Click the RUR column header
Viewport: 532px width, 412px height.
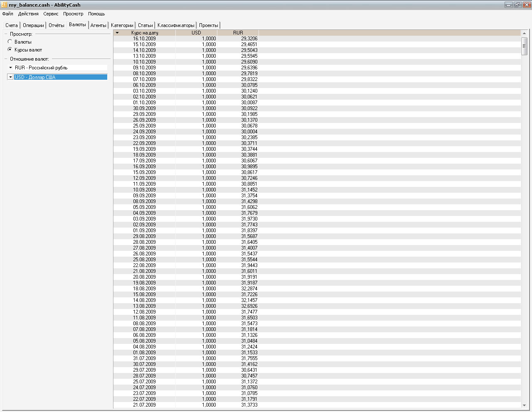click(x=238, y=33)
